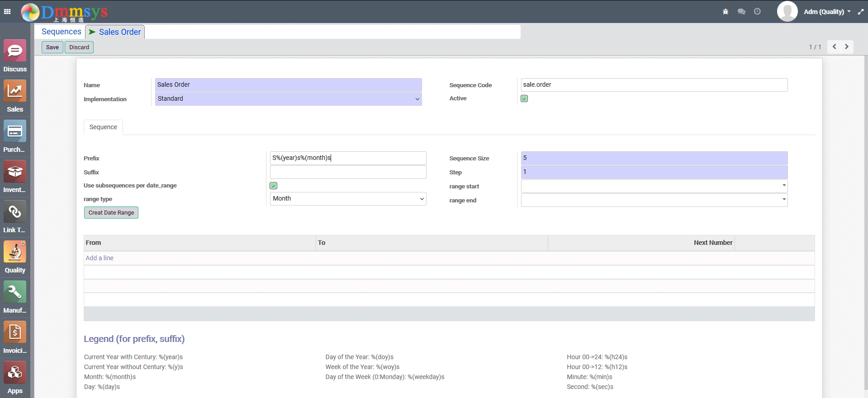The image size is (868, 398).
Task: Click the Add a line link
Action: click(x=100, y=258)
